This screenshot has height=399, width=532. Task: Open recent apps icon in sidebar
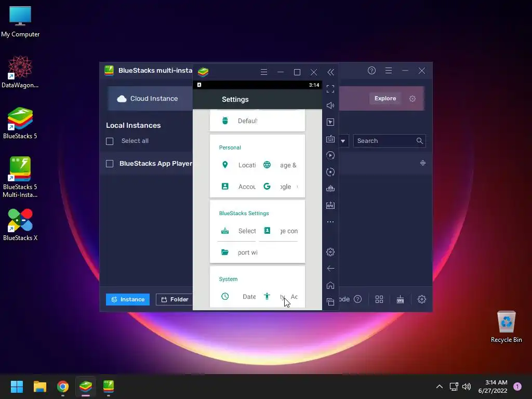point(330,302)
